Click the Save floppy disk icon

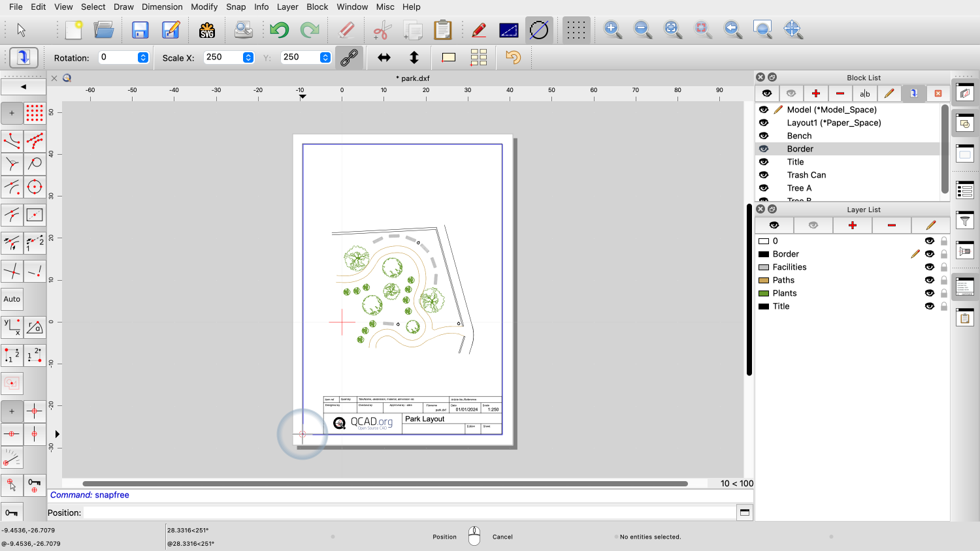coord(140,30)
